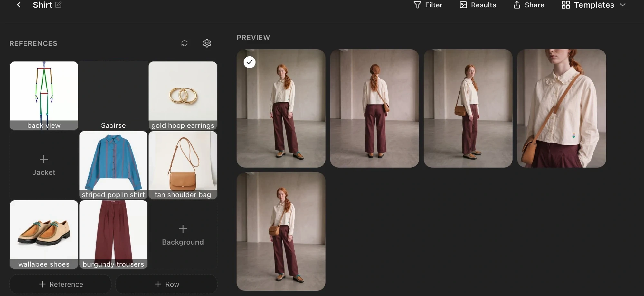Click the PREVIEW heading
644x296 pixels.
pyautogui.click(x=253, y=37)
